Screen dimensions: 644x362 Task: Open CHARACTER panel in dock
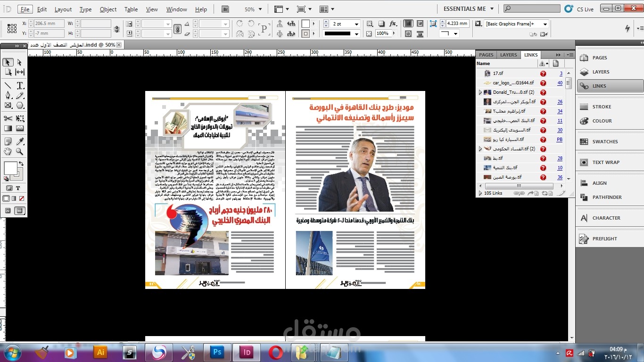610,218
